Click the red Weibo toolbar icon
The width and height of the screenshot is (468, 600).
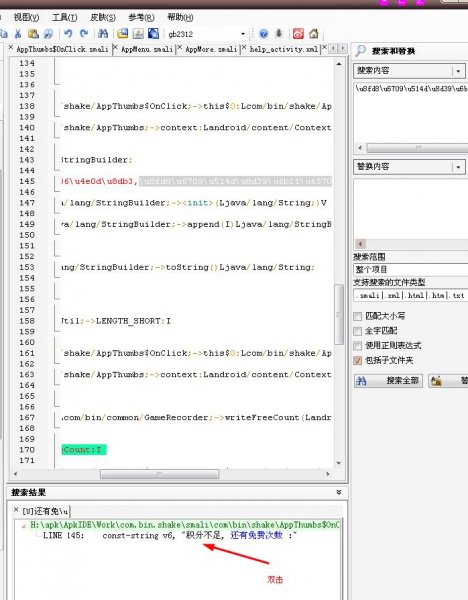point(298,34)
